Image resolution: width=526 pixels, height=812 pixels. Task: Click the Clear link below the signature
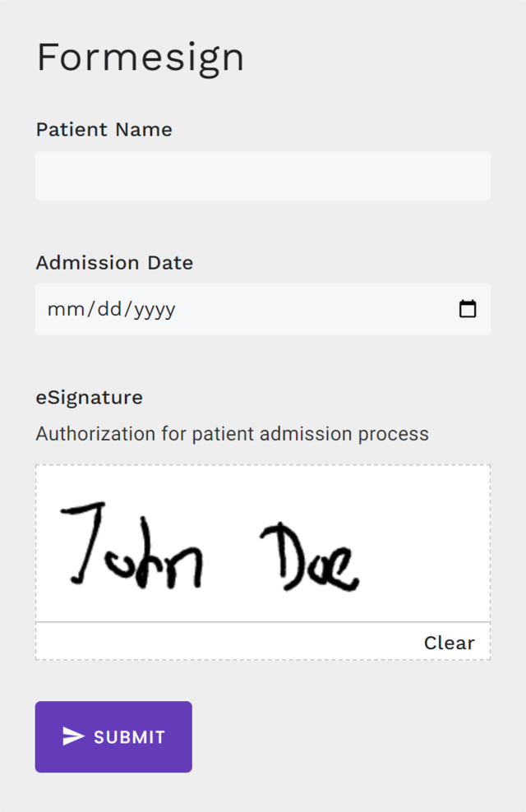[x=449, y=643]
